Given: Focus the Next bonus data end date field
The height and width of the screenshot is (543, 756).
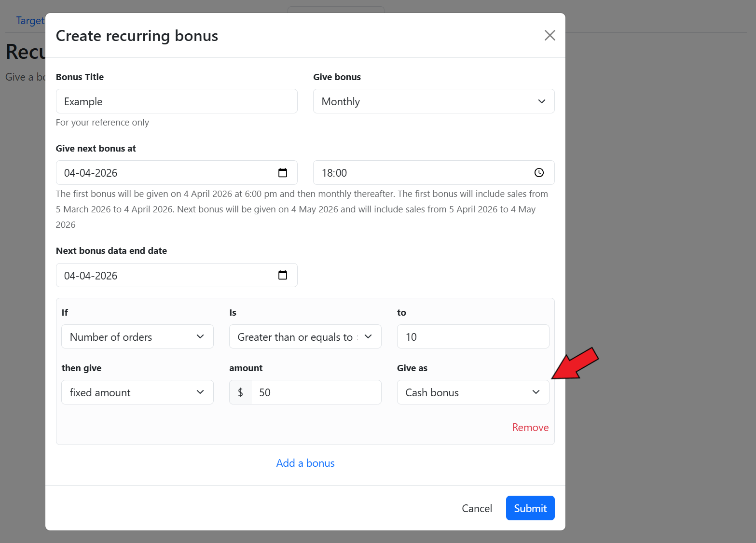Looking at the screenshot, I should (x=164, y=275).
